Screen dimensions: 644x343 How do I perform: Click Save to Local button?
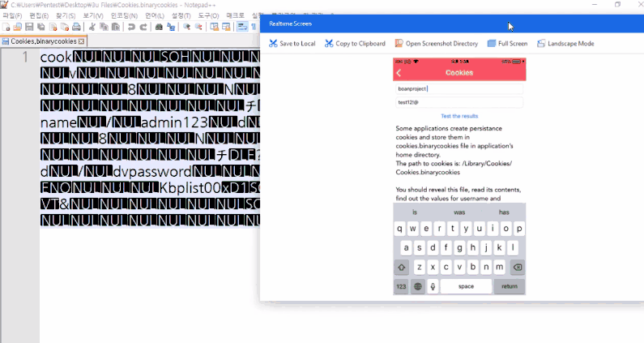[x=292, y=44]
